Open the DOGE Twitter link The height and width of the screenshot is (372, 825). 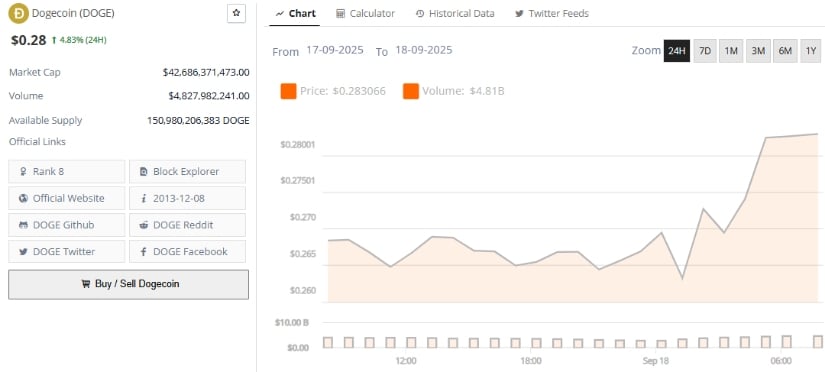pyautogui.click(x=67, y=252)
